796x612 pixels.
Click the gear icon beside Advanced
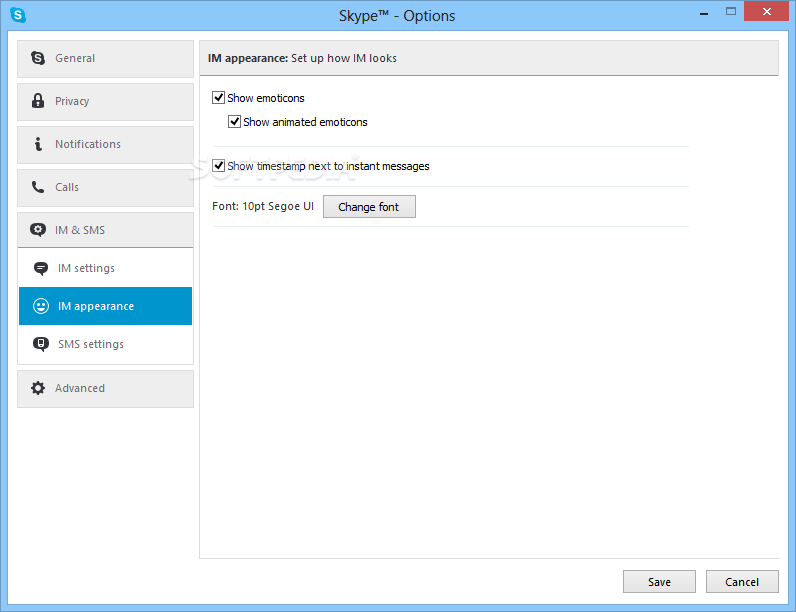tap(38, 388)
